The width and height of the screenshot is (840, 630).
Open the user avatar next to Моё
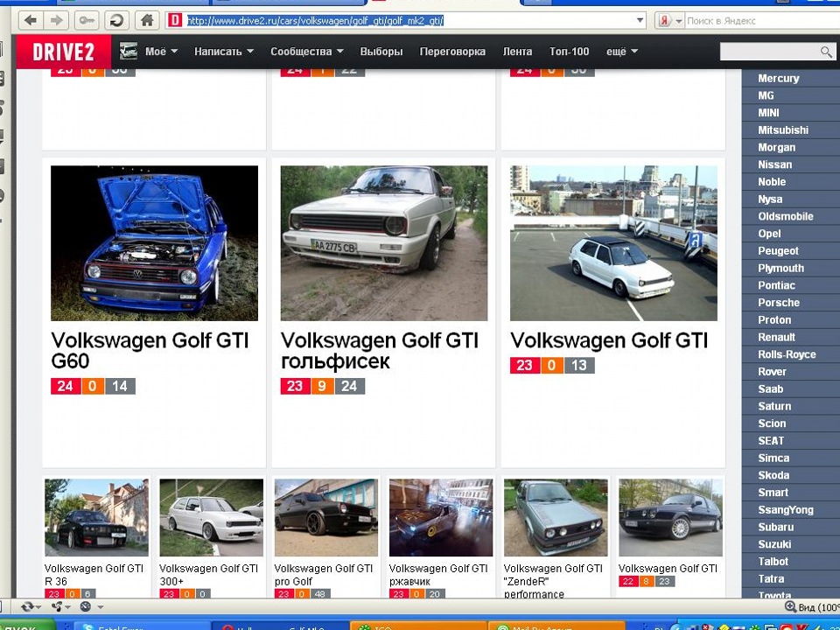point(129,51)
